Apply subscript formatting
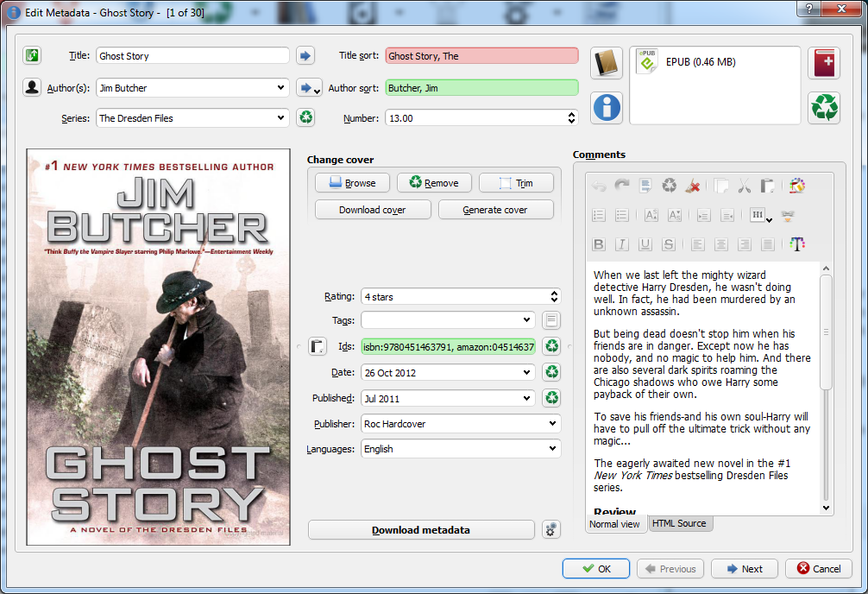Viewport: 868px width, 594px height. coord(674,215)
